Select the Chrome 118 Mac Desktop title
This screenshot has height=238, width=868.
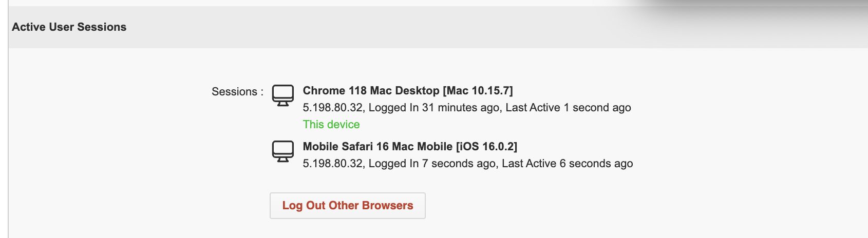[x=371, y=91]
